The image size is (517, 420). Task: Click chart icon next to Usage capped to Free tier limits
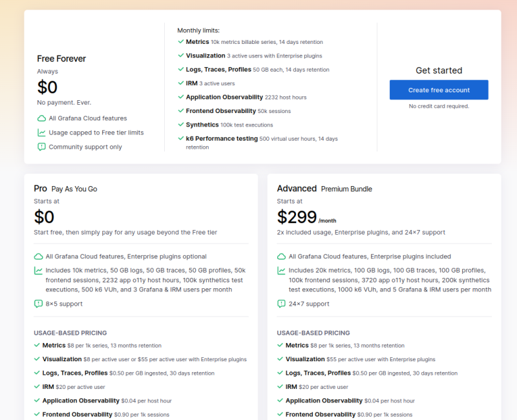pyautogui.click(x=42, y=132)
